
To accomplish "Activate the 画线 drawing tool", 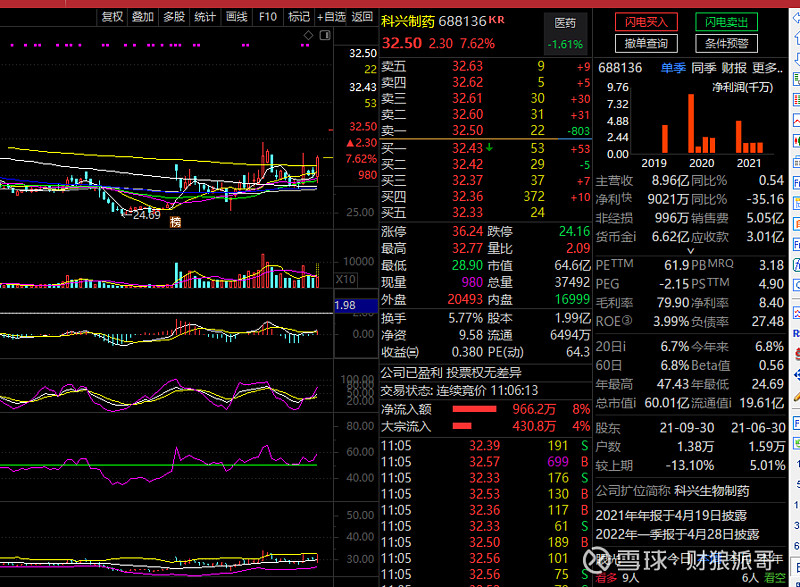I will (237, 17).
